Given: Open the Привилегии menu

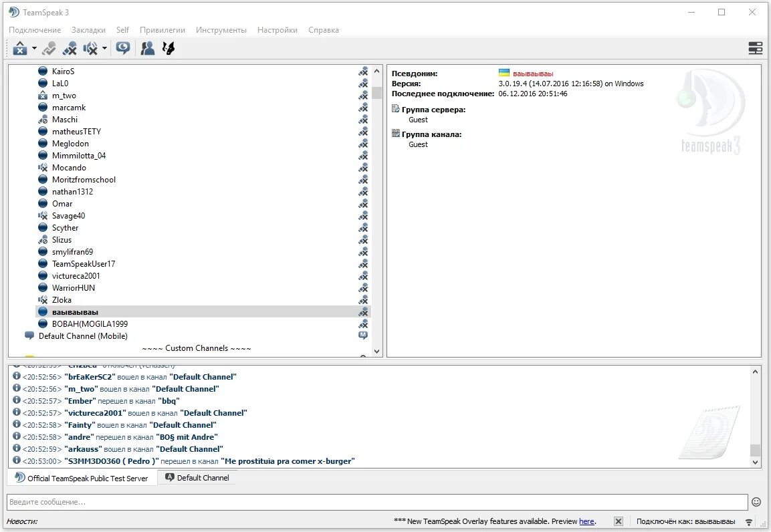Looking at the screenshot, I should [x=162, y=30].
